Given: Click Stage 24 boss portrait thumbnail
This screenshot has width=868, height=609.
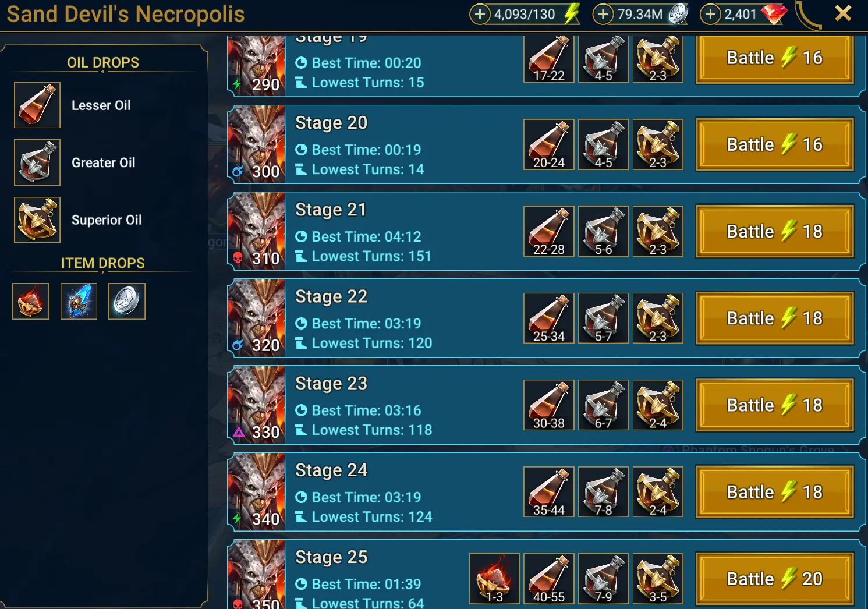Looking at the screenshot, I should coord(257,491).
